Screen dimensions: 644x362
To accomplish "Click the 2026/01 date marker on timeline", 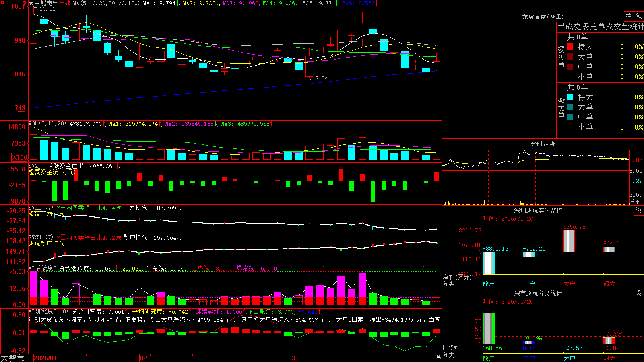I will (45, 358).
